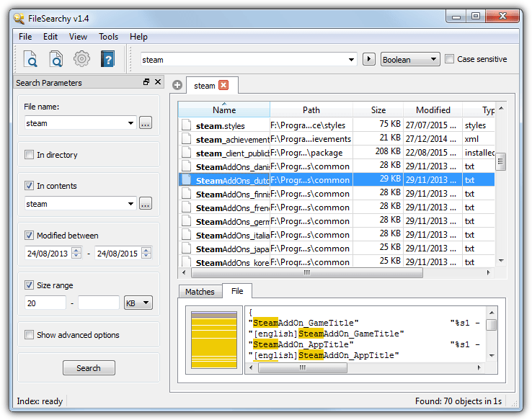532x420 pixels.
Task: Select the SteamAddOns_kore result row
Action: click(x=336, y=262)
